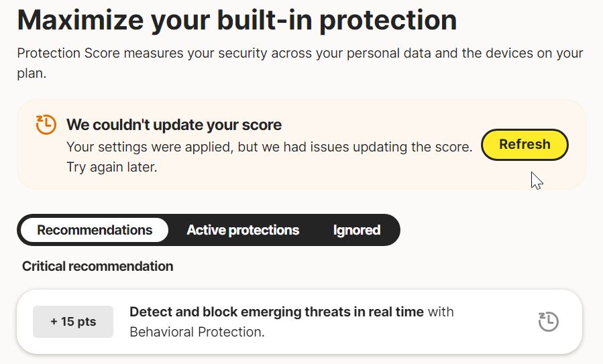Viewport: 603px width, 364px height.
Task: Click the Behavioral Protection text
Action: [197, 332]
